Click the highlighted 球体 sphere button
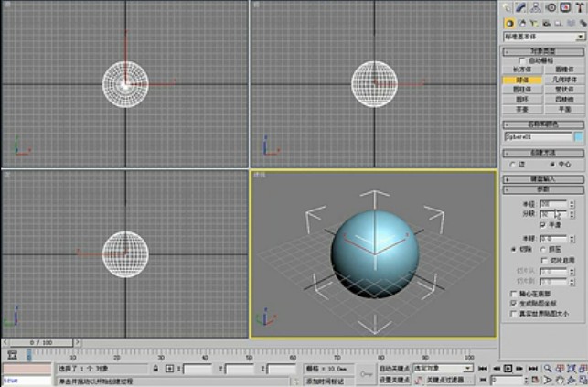 click(522, 80)
